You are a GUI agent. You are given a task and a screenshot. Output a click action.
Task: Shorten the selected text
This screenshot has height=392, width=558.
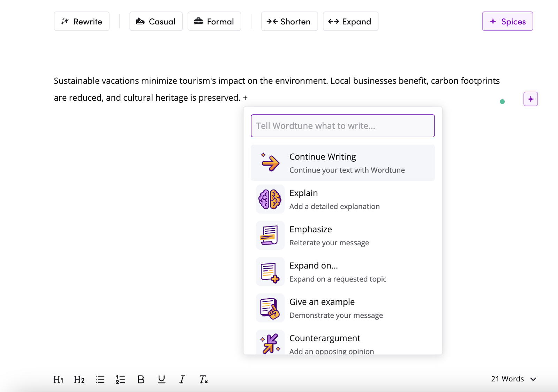click(x=289, y=21)
